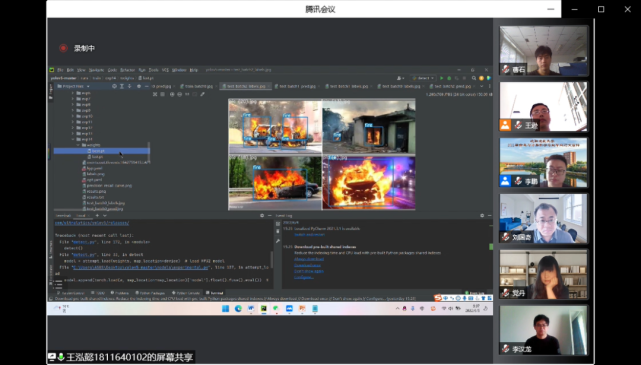Click the wrench settings icon in Event Log sidebar
The width and height of the screenshot is (641, 365).
point(278,241)
